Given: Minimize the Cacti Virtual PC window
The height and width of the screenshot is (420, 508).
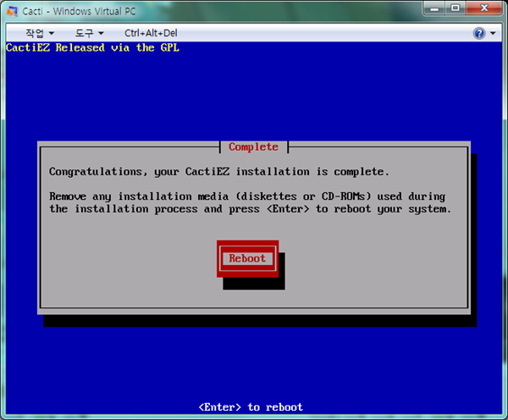Looking at the screenshot, I should click(434, 8).
